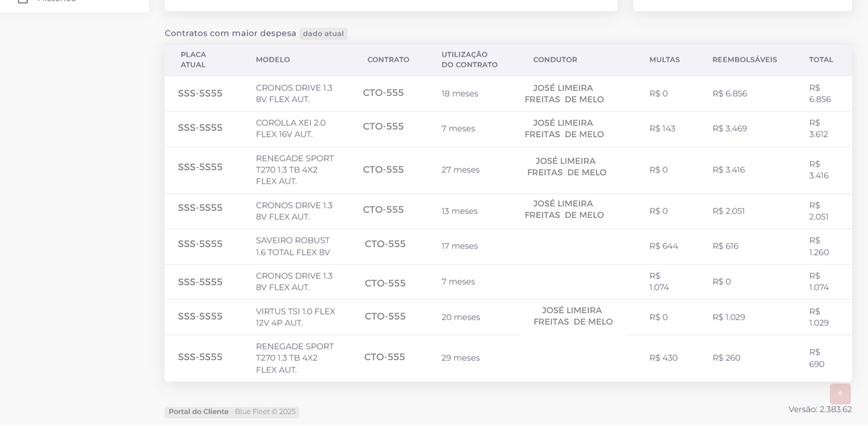Image resolution: width=868 pixels, height=425 pixels.
Task: Click the 'R$ 260' reimbursable value
Action: pos(726,358)
